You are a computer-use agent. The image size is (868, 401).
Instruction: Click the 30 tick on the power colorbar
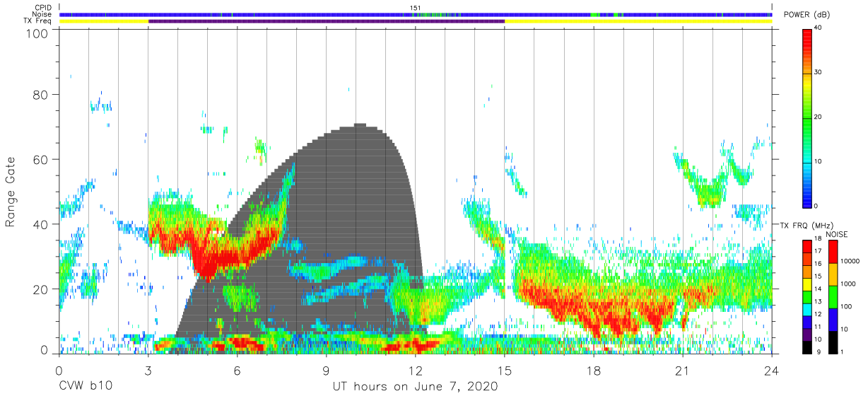coord(818,73)
